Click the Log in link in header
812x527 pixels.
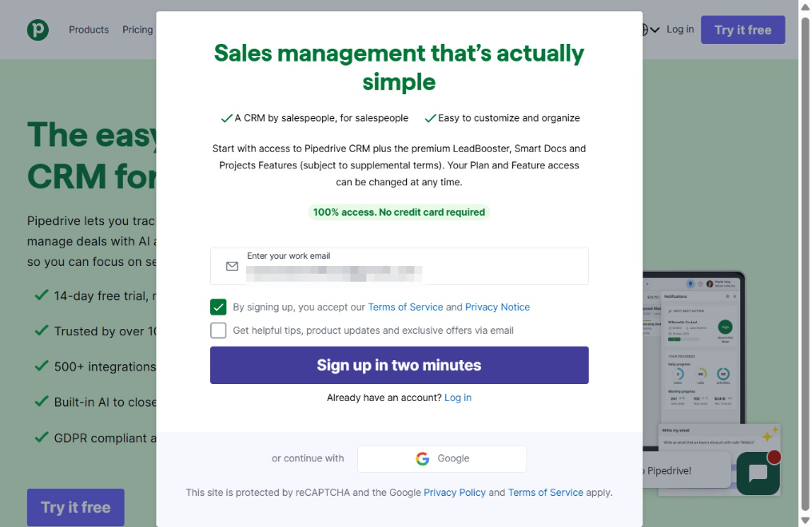pos(680,30)
